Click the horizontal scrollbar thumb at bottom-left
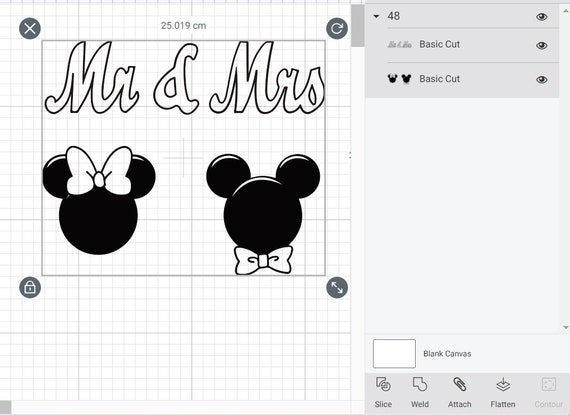 [5, 407]
